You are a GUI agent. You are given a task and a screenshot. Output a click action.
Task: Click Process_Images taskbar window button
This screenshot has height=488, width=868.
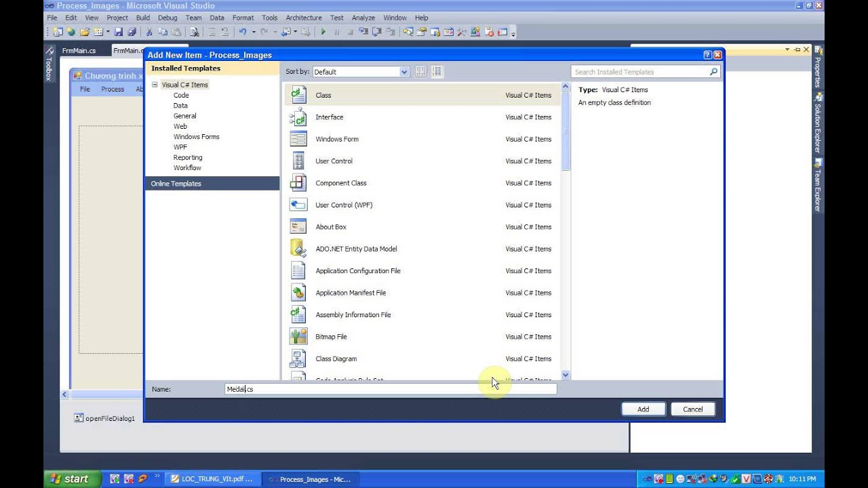point(310,479)
